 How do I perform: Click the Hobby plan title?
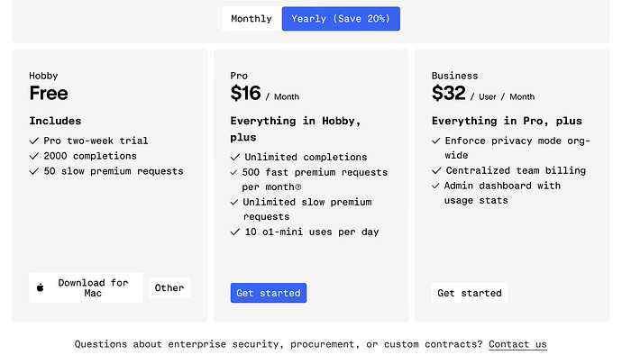[43, 76]
